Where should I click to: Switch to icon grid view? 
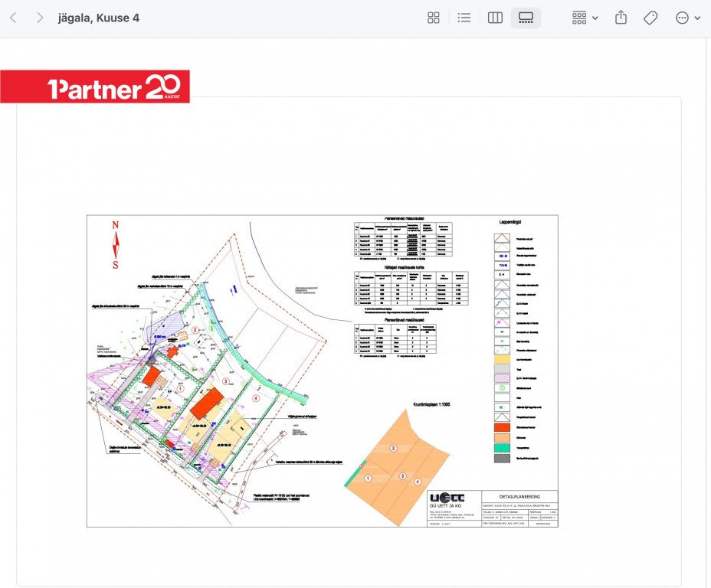coord(434,18)
